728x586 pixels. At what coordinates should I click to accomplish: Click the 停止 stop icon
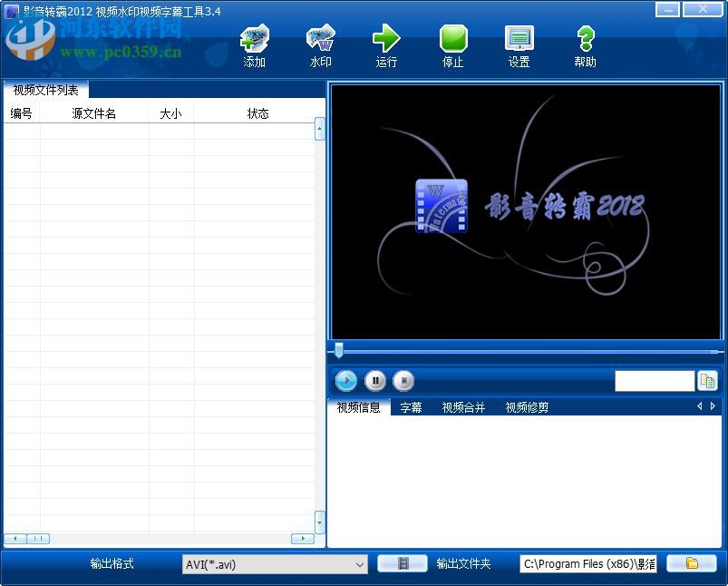tap(452, 43)
